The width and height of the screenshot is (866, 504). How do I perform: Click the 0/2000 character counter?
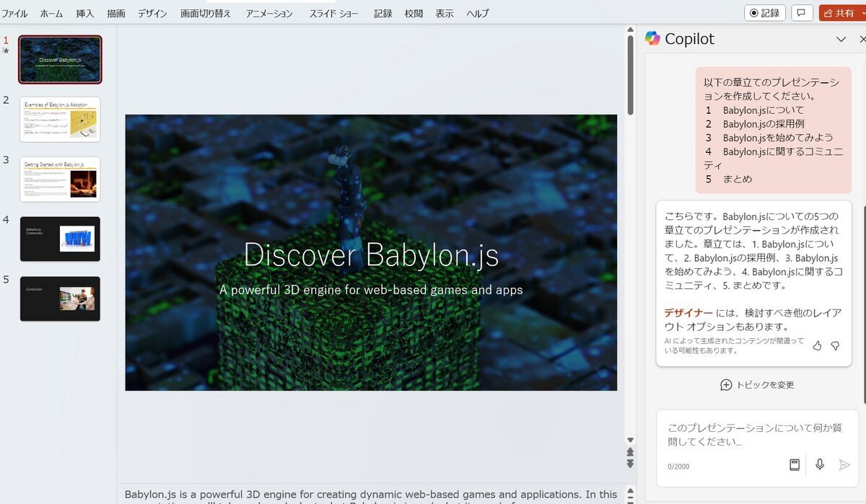[x=678, y=467]
